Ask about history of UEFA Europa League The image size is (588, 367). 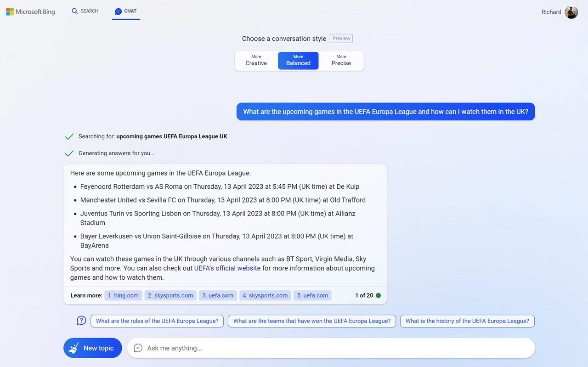point(467,321)
